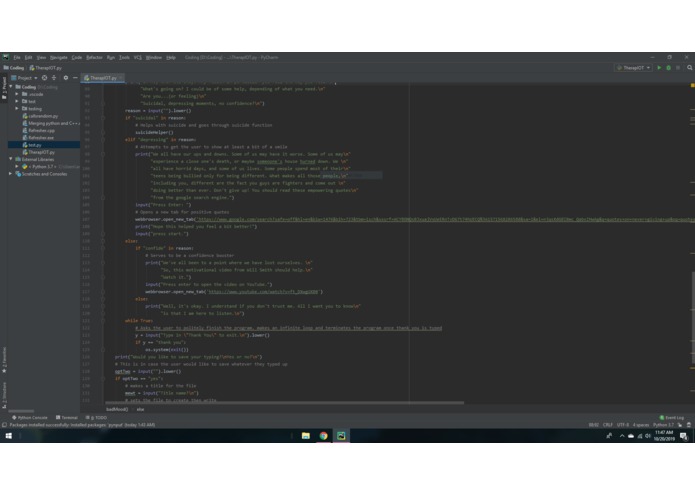Click the editor horizontal scrollbar
The image size is (695, 494).
pyautogui.click(x=285, y=403)
